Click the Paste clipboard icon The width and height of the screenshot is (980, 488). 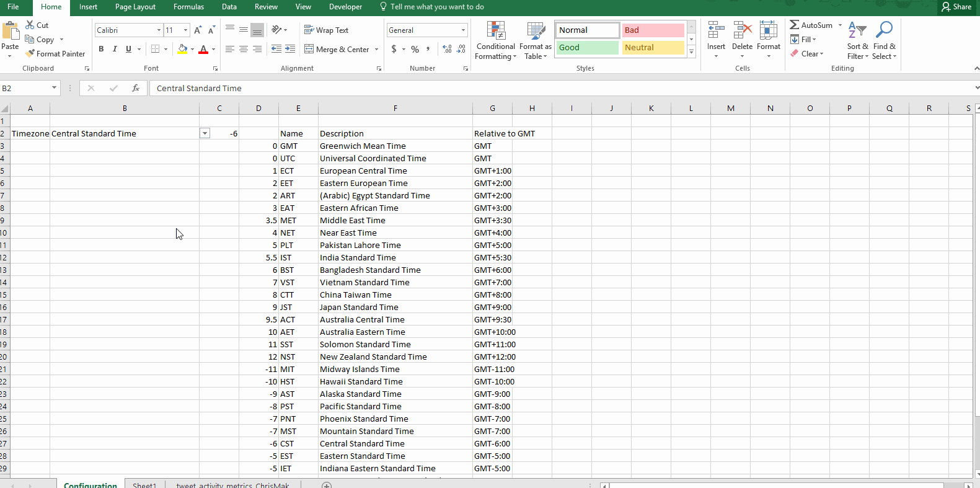tap(11, 31)
